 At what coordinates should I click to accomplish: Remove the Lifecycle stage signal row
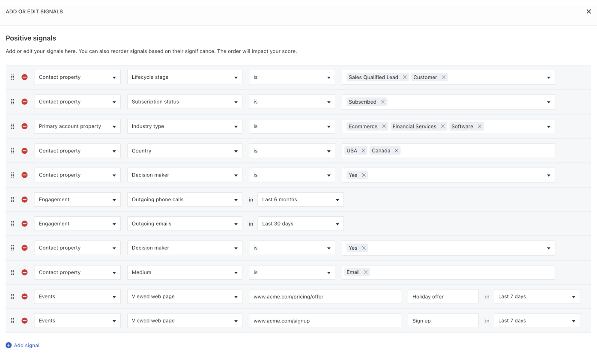[x=25, y=78]
